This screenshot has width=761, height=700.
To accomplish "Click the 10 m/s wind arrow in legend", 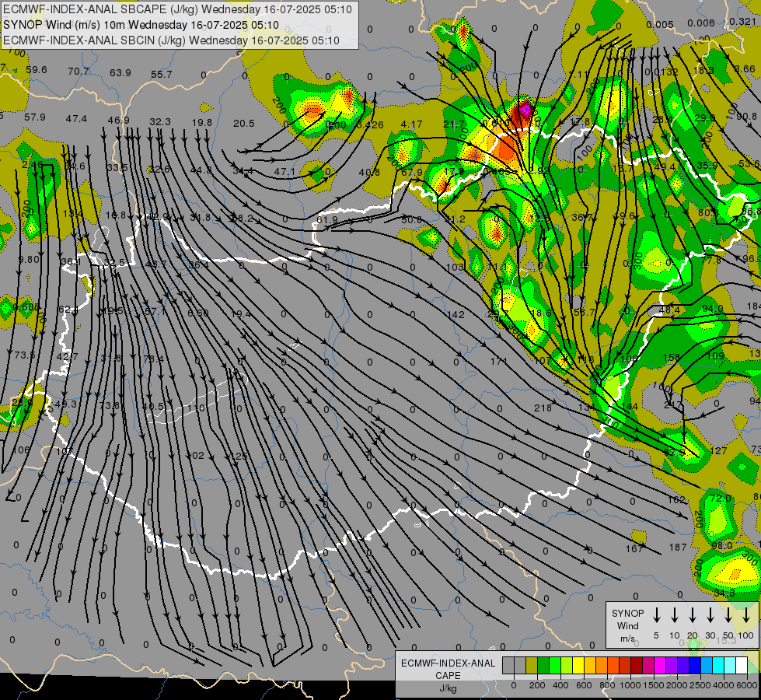I will 675,615.
